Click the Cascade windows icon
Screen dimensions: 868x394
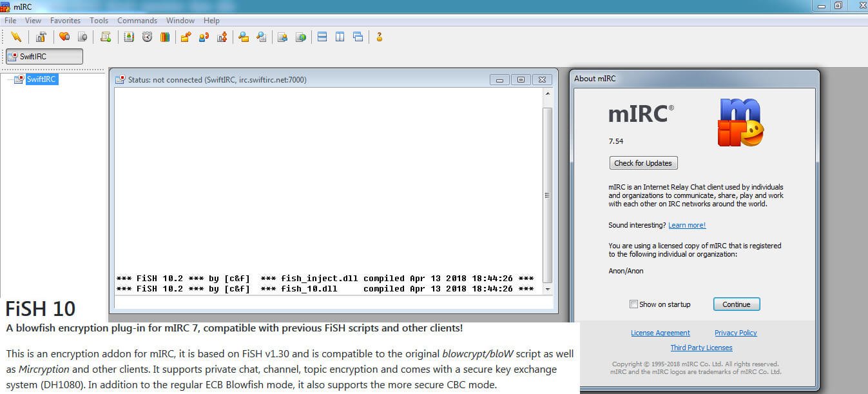tap(358, 37)
